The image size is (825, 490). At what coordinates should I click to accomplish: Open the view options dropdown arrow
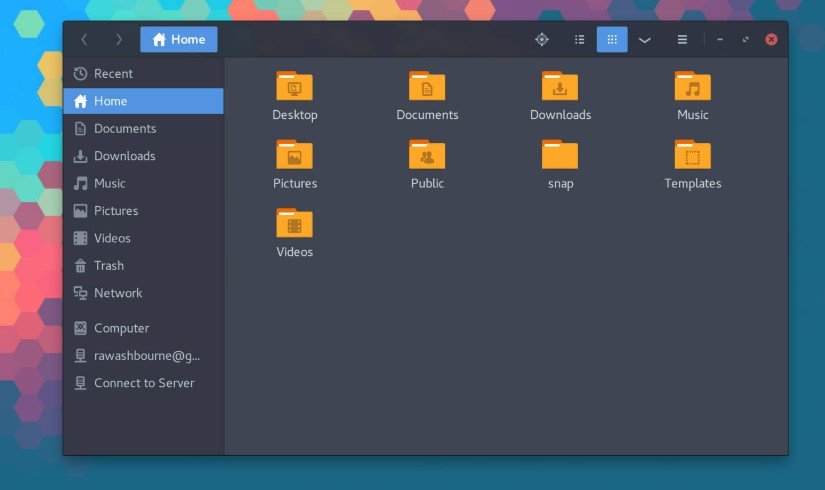pos(645,39)
